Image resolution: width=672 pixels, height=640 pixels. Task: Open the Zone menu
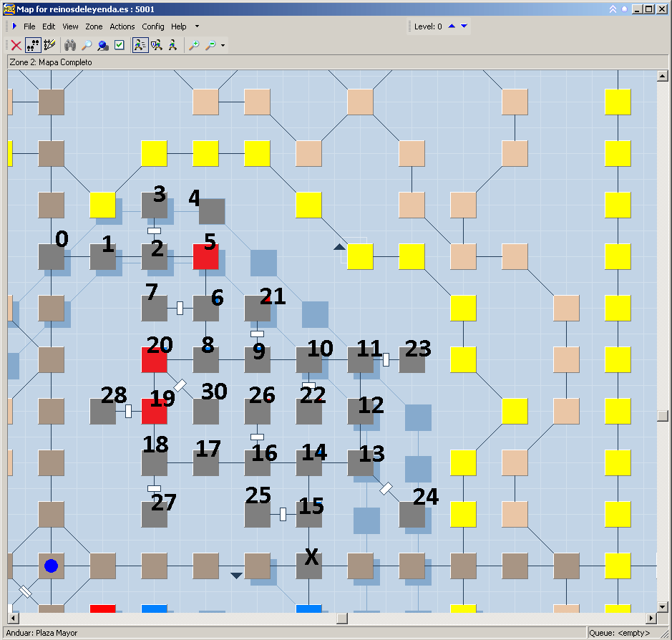coord(94,26)
